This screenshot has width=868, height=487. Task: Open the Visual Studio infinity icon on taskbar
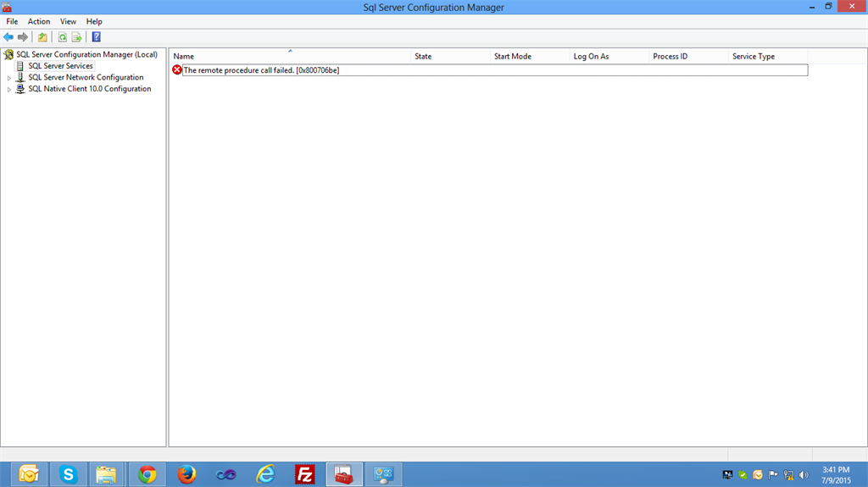[x=225, y=474]
